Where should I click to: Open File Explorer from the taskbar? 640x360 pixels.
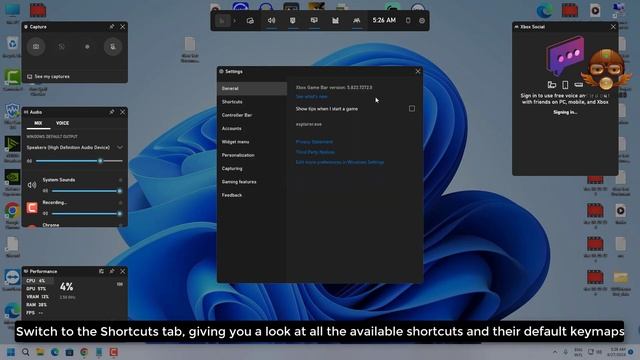pyautogui.click(x=40, y=352)
